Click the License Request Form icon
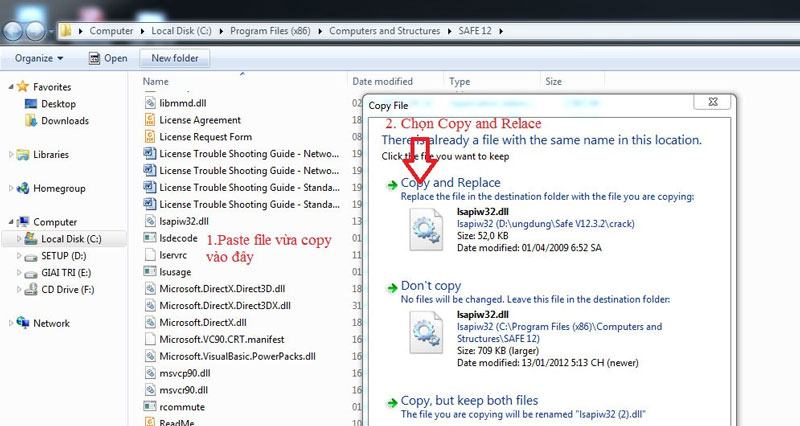 [150, 137]
